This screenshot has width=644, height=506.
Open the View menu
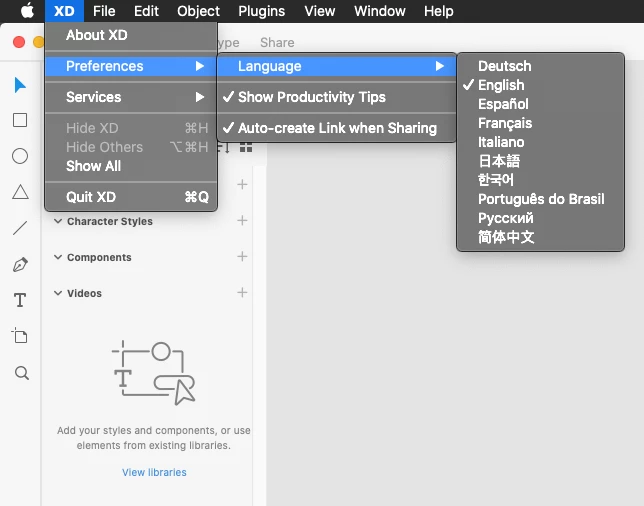pos(320,11)
